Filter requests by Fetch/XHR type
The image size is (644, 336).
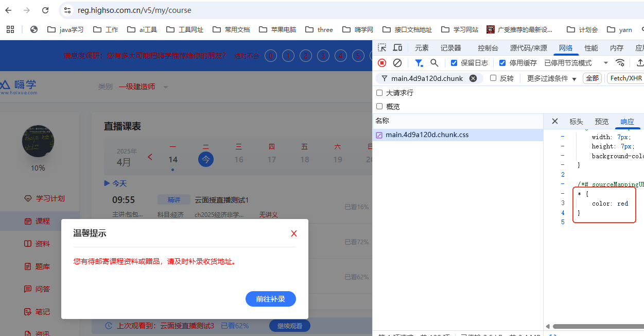(x=625, y=78)
